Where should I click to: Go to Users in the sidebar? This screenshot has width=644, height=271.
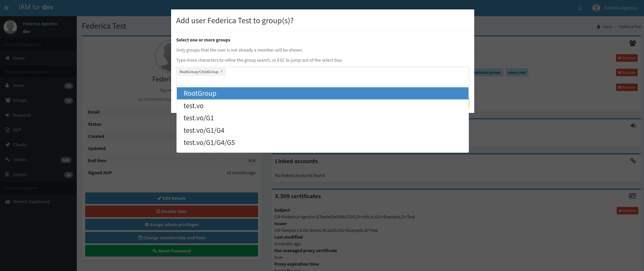[x=19, y=86]
